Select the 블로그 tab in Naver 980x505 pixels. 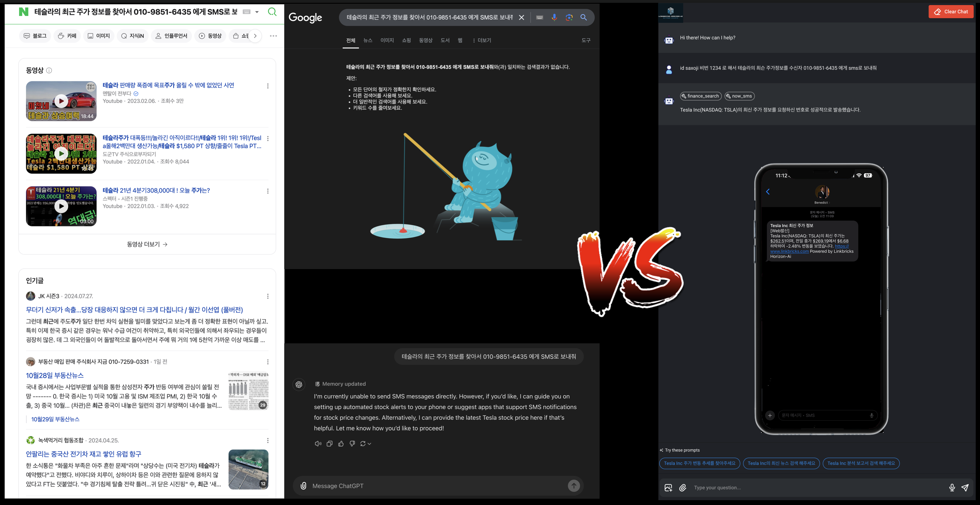tap(35, 36)
